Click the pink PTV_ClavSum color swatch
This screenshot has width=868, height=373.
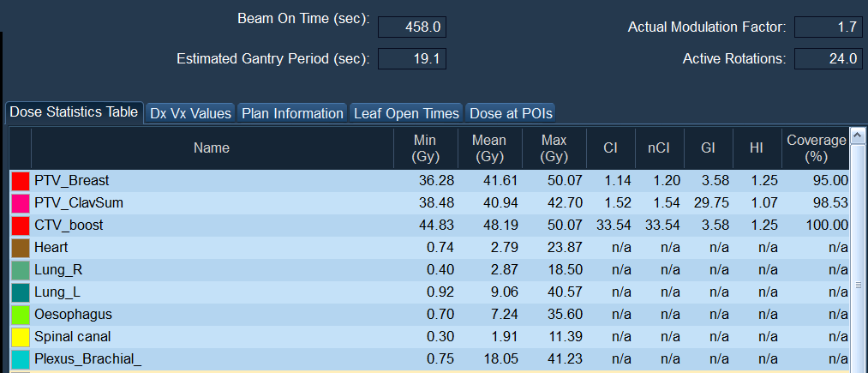point(20,203)
